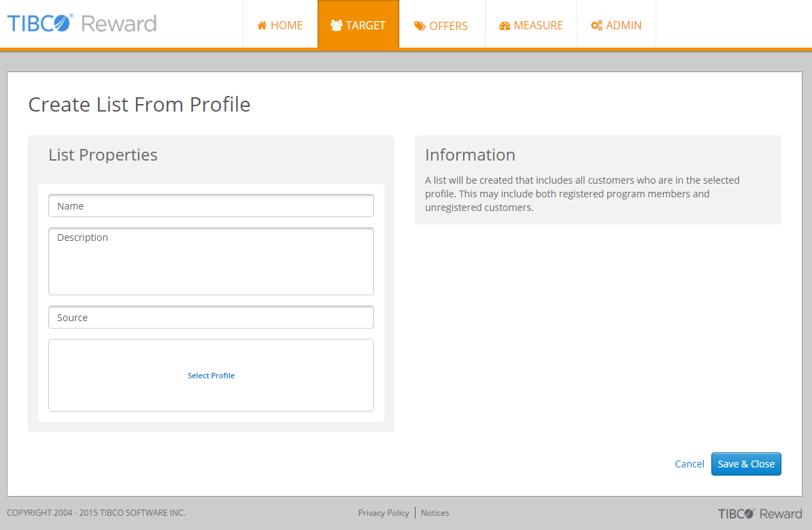The image size is (812, 530).
Task: Click the gears icon beside Admin
Action: tap(596, 26)
